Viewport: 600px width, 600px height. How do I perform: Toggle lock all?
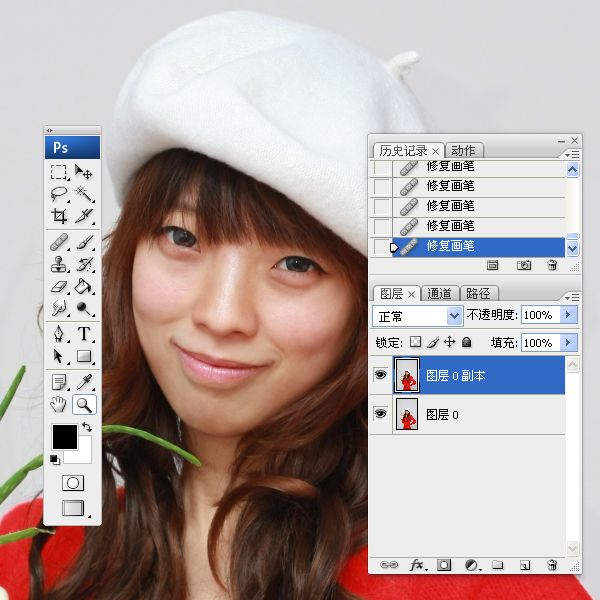[466, 342]
